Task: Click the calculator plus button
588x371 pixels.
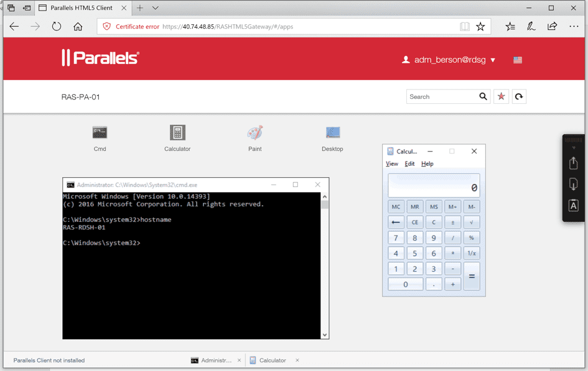Action: pos(452,284)
